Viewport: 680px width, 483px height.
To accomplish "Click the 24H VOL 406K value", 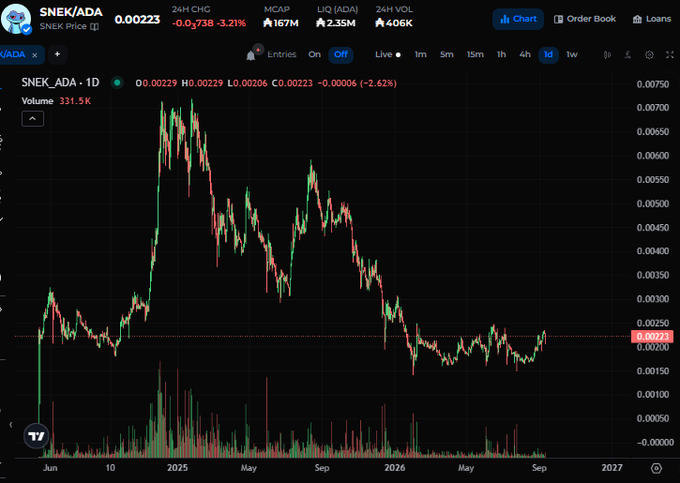I will [394, 23].
